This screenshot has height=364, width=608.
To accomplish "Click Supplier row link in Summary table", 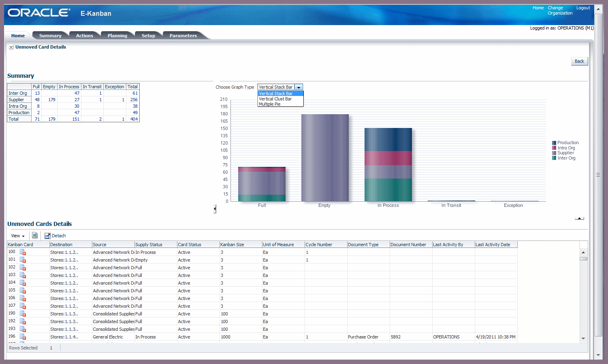I will (x=16, y=100).
